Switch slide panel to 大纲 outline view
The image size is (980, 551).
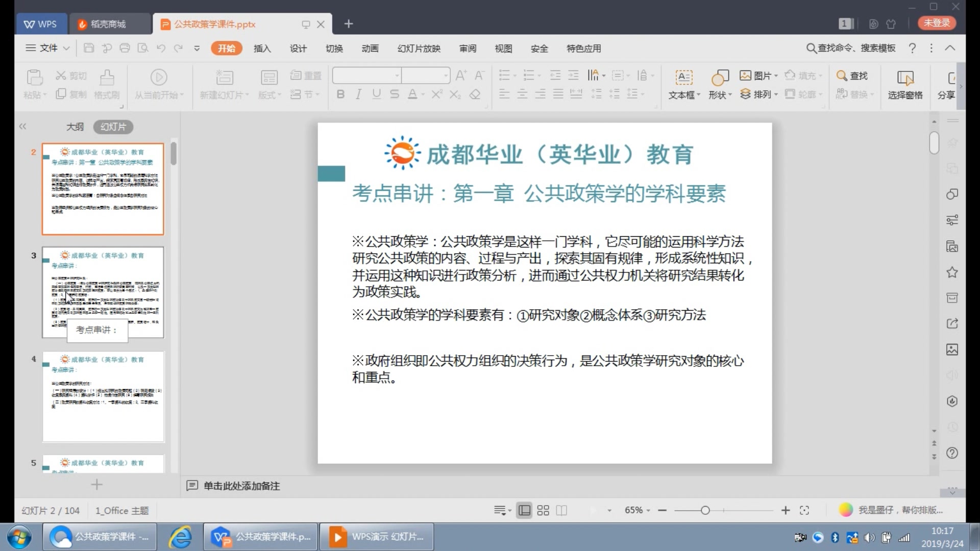coord(75,127)
